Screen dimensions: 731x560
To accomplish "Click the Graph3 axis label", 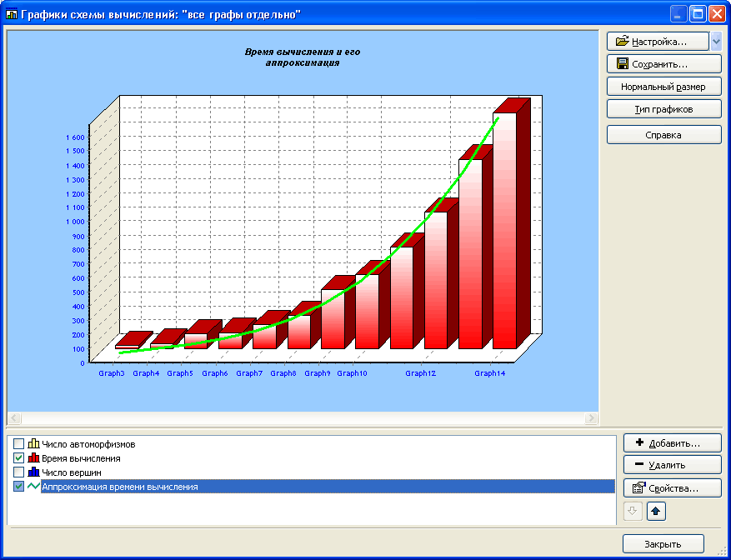I will coord(112,373).
